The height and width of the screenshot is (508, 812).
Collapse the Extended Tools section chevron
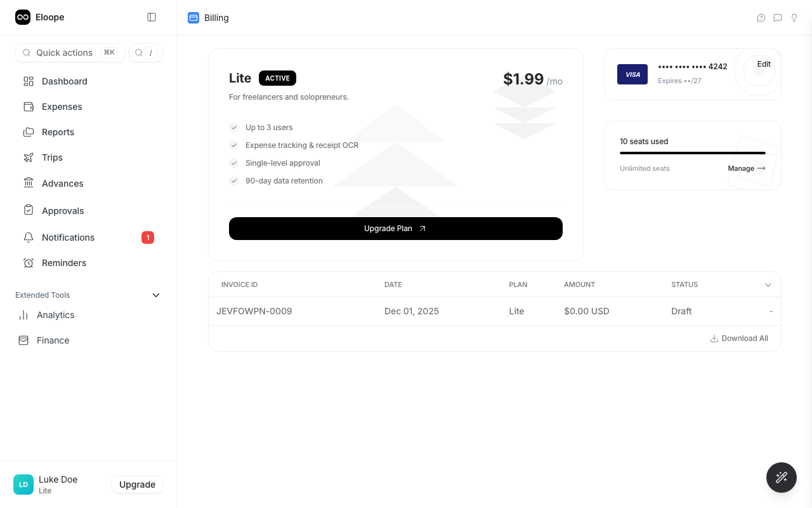156,295
